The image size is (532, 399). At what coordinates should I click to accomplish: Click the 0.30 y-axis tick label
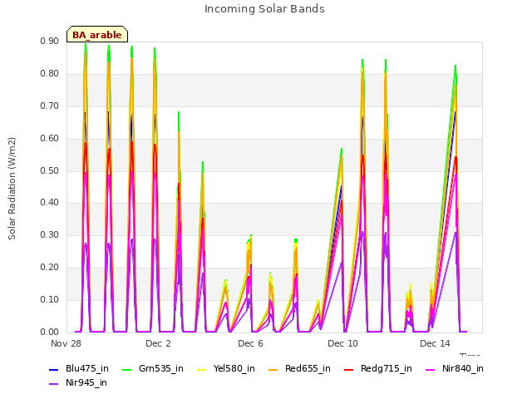(x=50, y=234)
